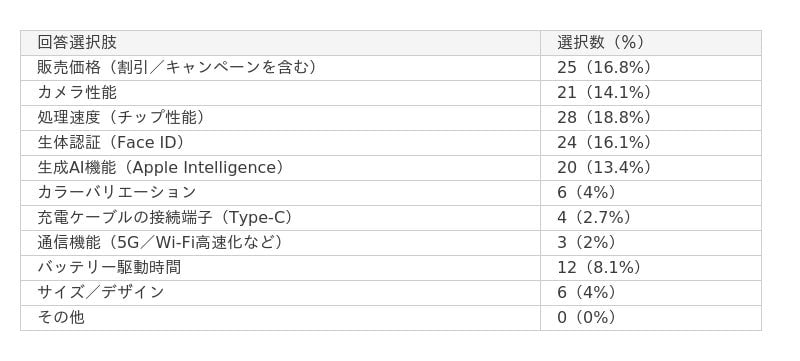Select the カラーバリエーション cell
Screen dimensions: 800x361
pyautogui.click(x=280, y=193)
